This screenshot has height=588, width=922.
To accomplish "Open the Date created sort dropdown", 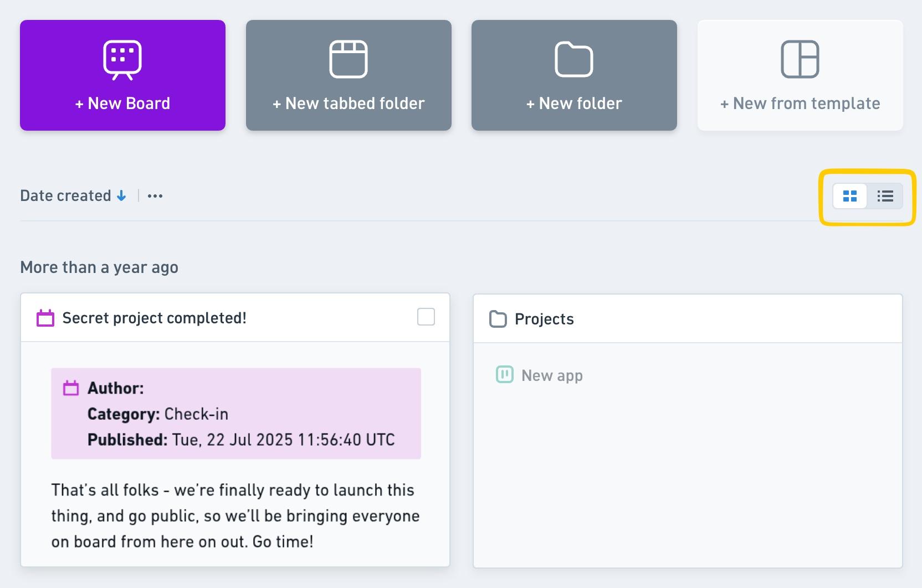I will tap(65, 195).
